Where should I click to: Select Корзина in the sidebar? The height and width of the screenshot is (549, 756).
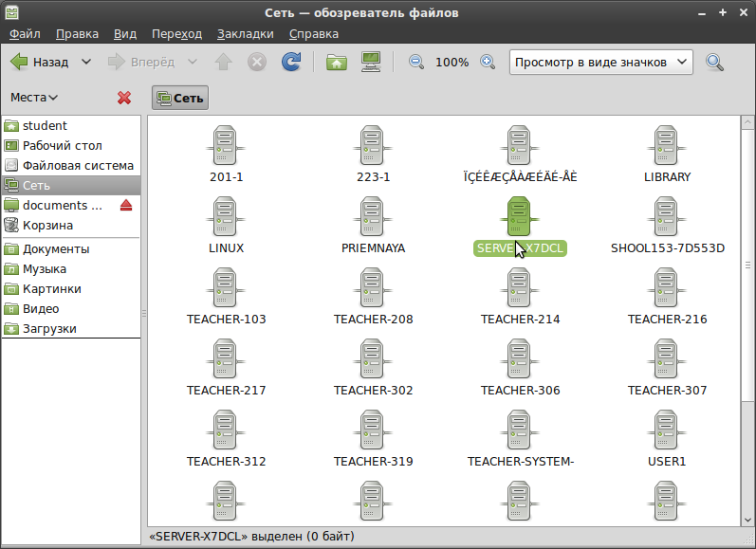[x=47, y=226]
